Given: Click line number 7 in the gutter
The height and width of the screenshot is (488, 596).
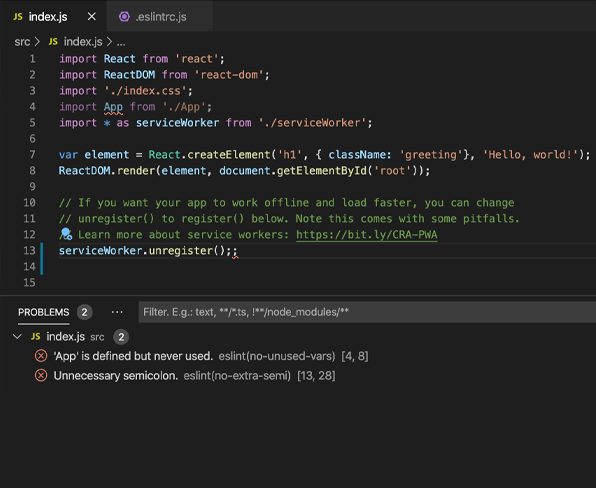Looking at the screenshot, I should pos(33,155).
